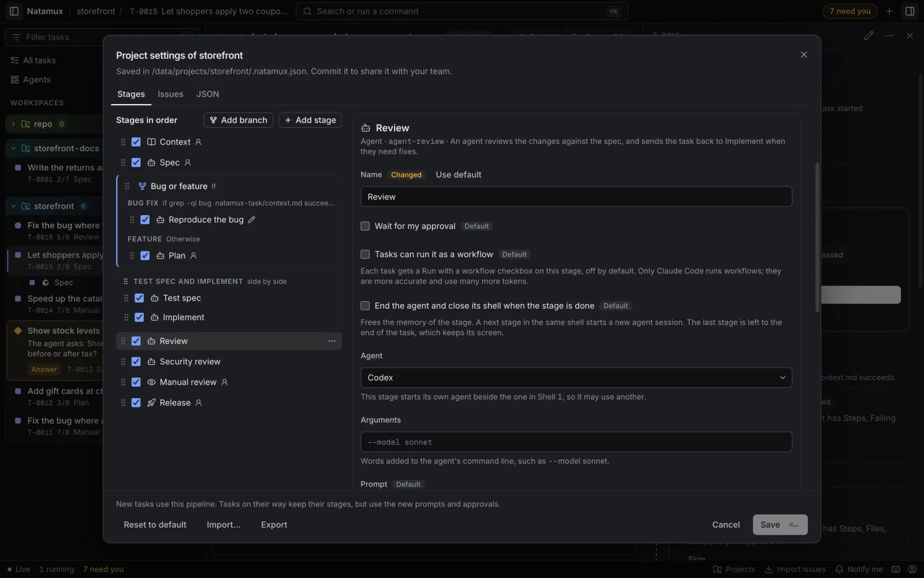Uncheck the Spec stage checkbox
924x578 pixels.
136,162
